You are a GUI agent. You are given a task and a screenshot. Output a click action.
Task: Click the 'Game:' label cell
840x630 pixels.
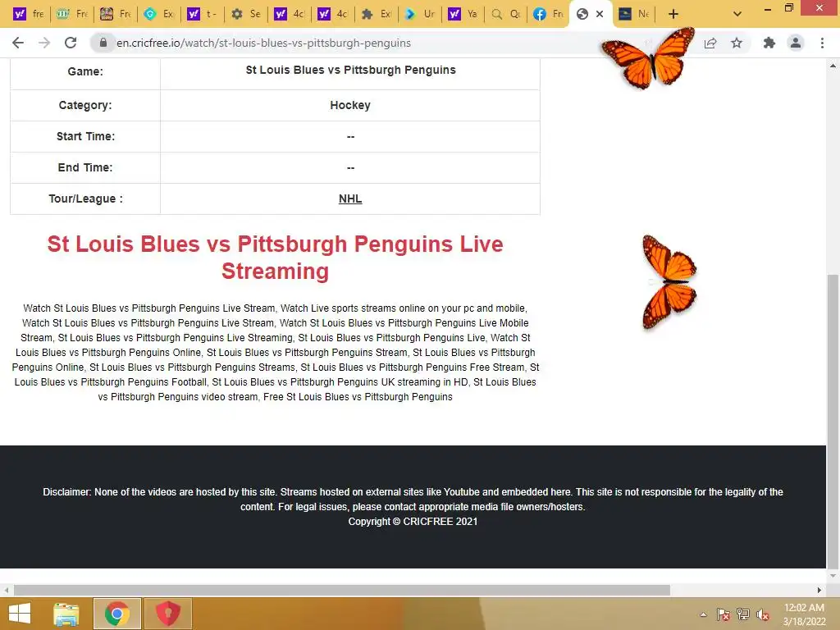pos(85,72)
